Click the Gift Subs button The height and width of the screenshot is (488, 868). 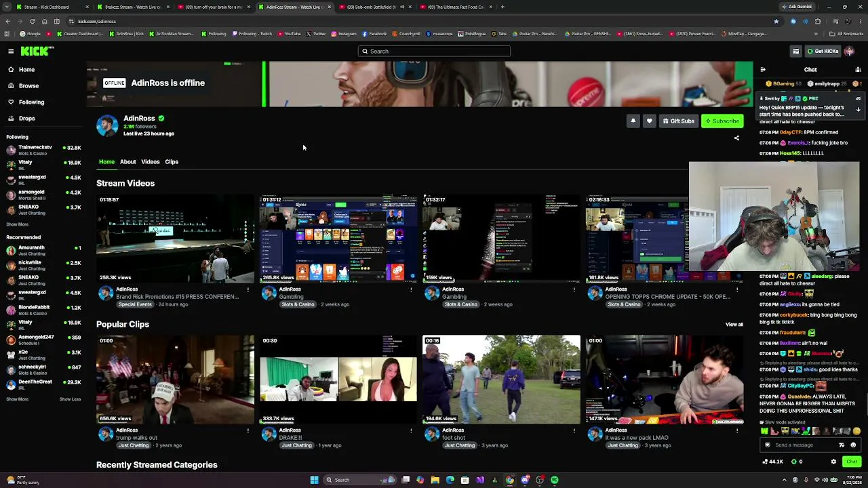678,121
